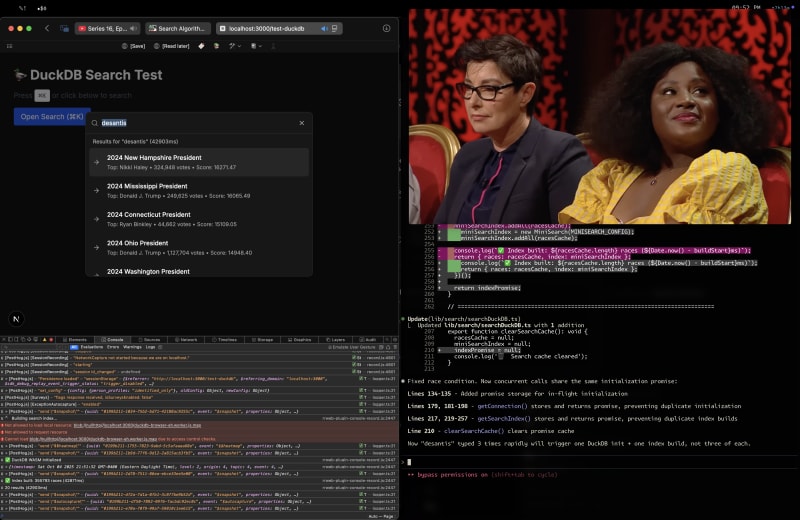Open the 2024 Ohio President result
This screenshot has height=520, width=800.
pyautogui.click(x=199, y=247)
